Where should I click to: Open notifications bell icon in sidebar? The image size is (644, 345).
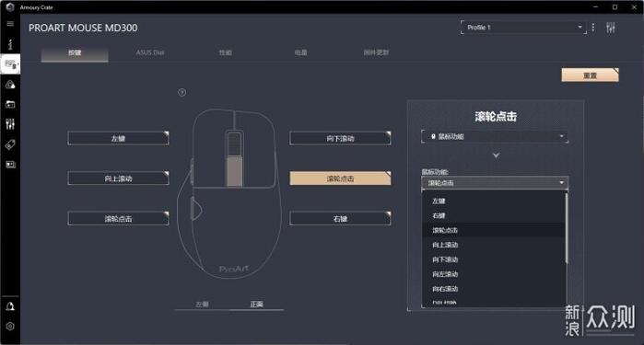pos(10,306)
